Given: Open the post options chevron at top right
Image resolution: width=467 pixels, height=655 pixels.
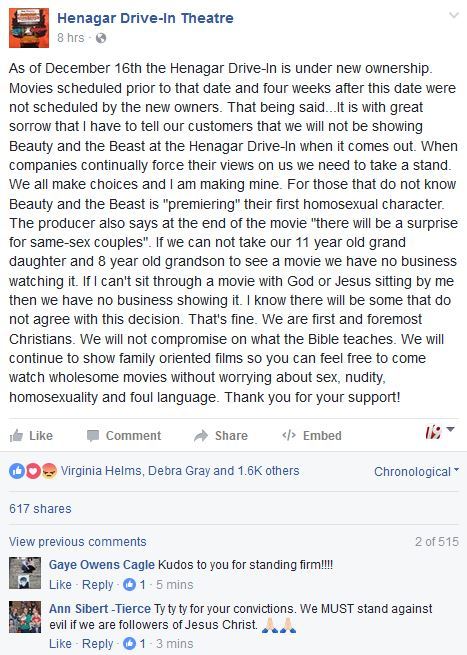Looking at the screenshot, I should click(x=454, y=15).
